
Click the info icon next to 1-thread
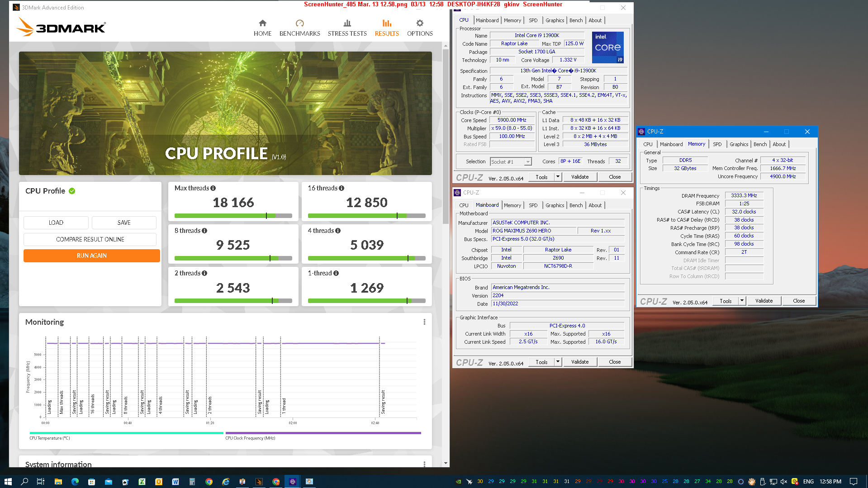[x=336, y=273]
